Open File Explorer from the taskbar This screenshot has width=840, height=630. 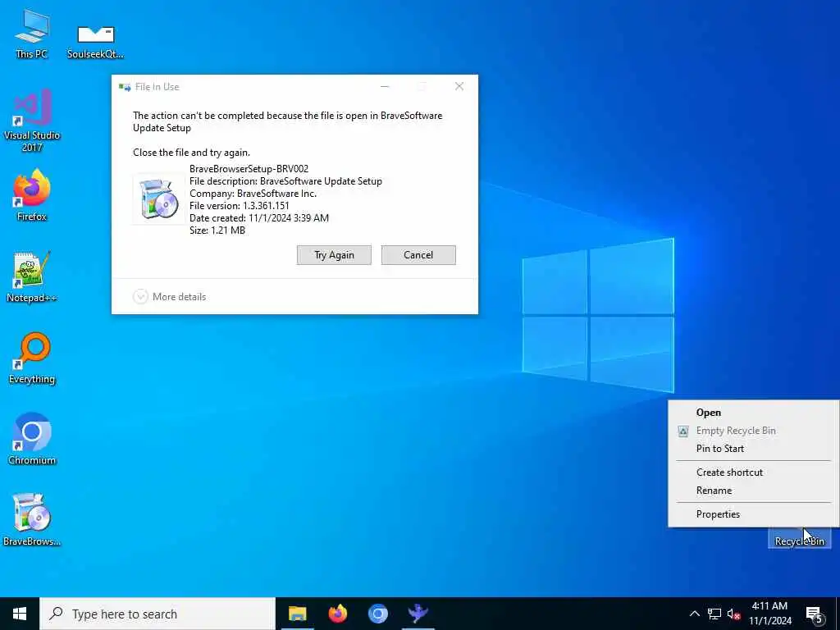297,614
